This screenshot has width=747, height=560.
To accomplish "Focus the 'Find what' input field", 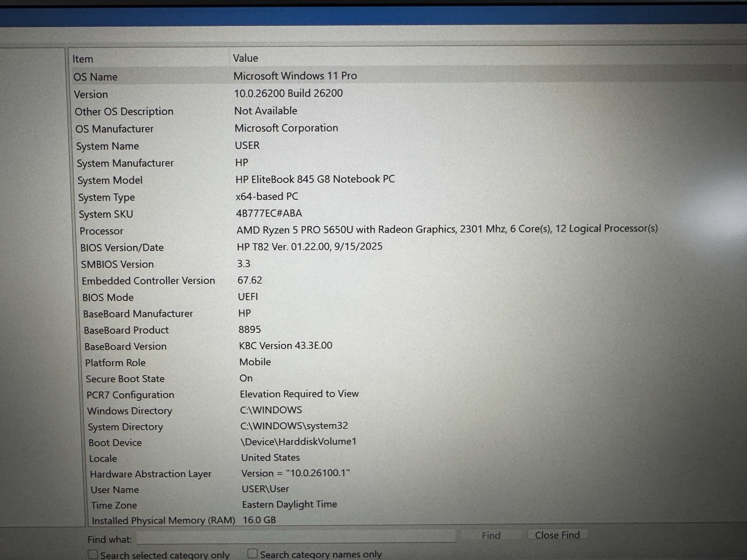I will pyautogui.click(x=296, y=537).
